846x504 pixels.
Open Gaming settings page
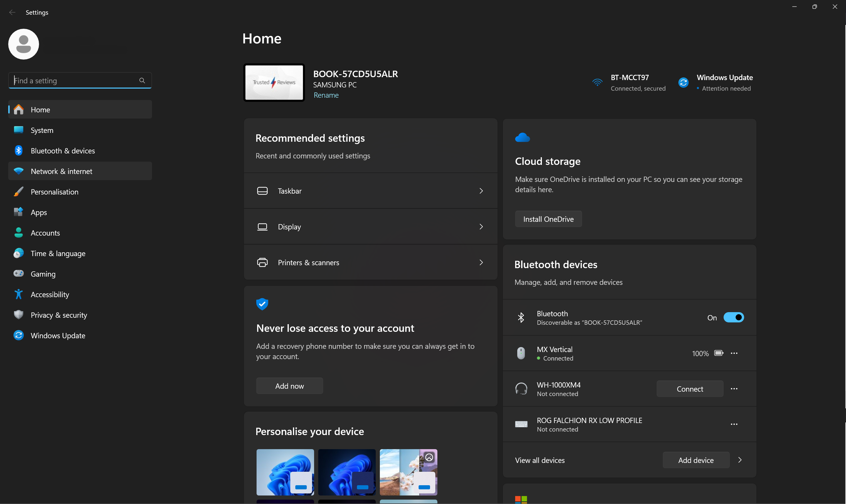click(x=80, y=274)
